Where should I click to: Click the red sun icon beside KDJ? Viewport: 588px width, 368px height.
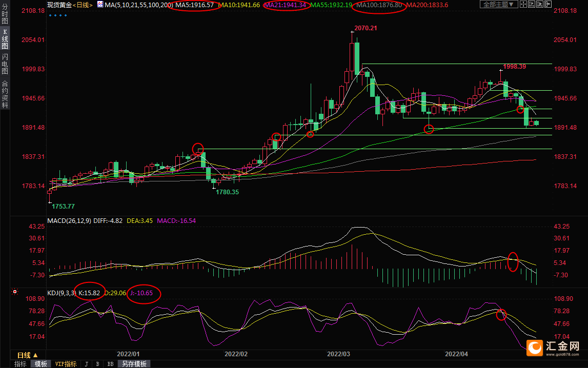(15, 292)
